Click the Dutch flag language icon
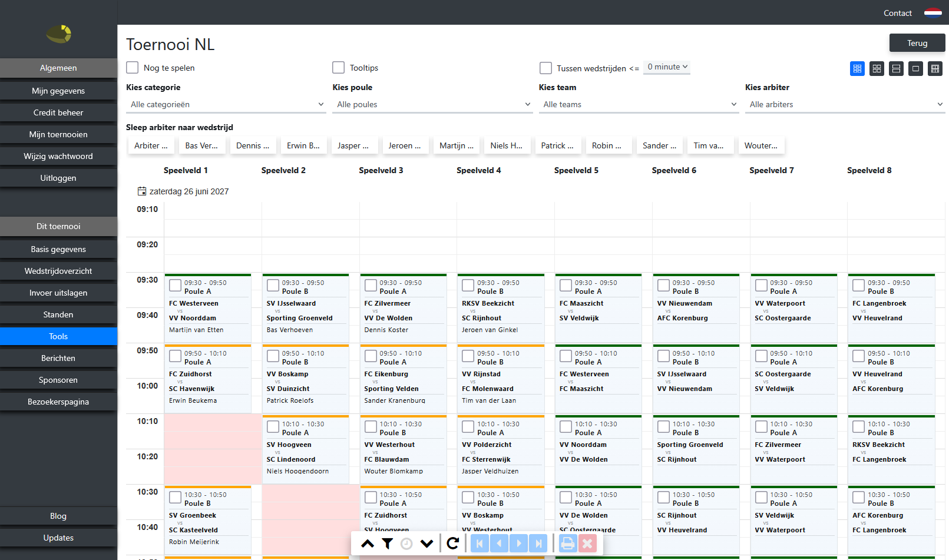The width and height of the screenshot is (949, 560). click(933, 13)
